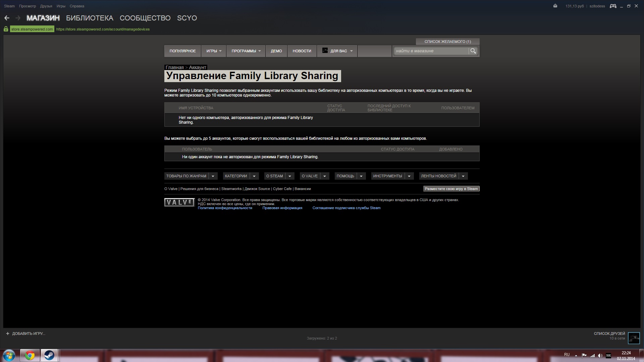Switch to the СООБЩЕСТВО tab

point(145,18)
